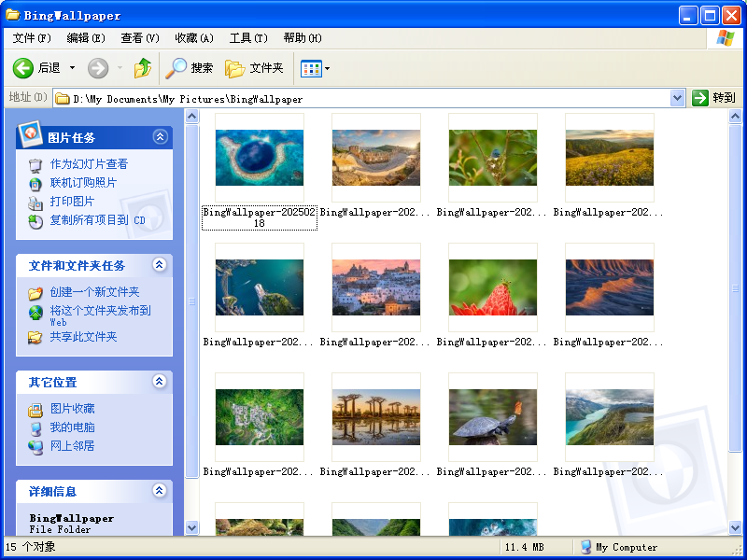The height and width of the screenshot is (560, 747).
Task: Click the slideshow icon beside 作为幻灯片查看
Action: pyautogui.click(x=35, y=165)
